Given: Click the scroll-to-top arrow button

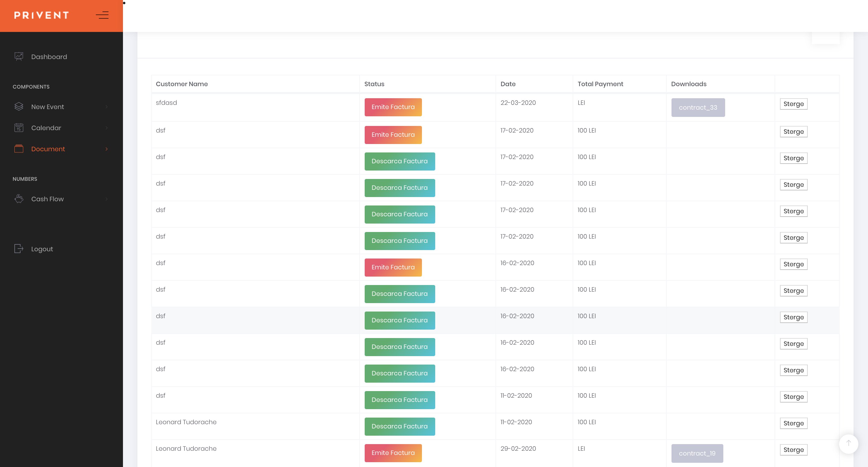Looking at the screenshot, I should 848,443.
